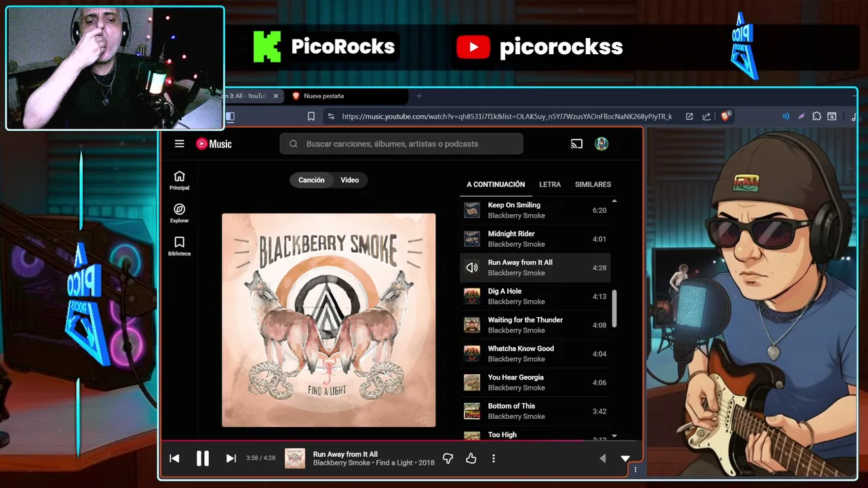
Task: Click the search songs input field
Action: point(401,144)
